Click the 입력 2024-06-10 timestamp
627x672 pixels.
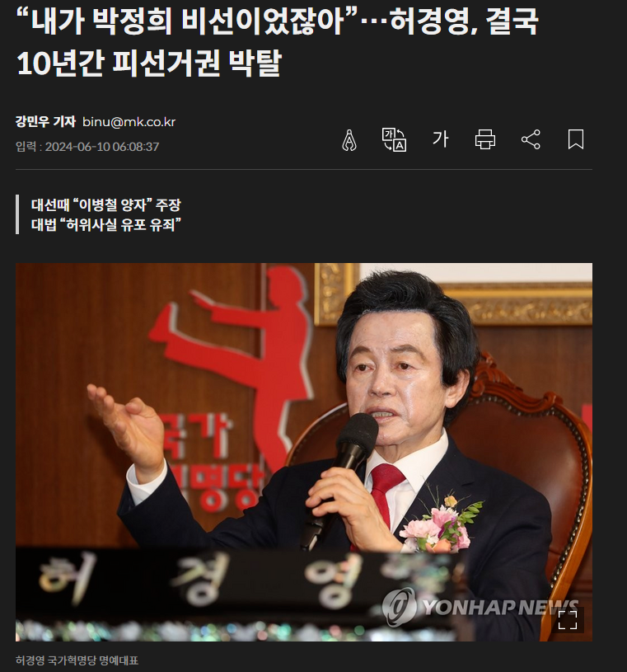87,147
